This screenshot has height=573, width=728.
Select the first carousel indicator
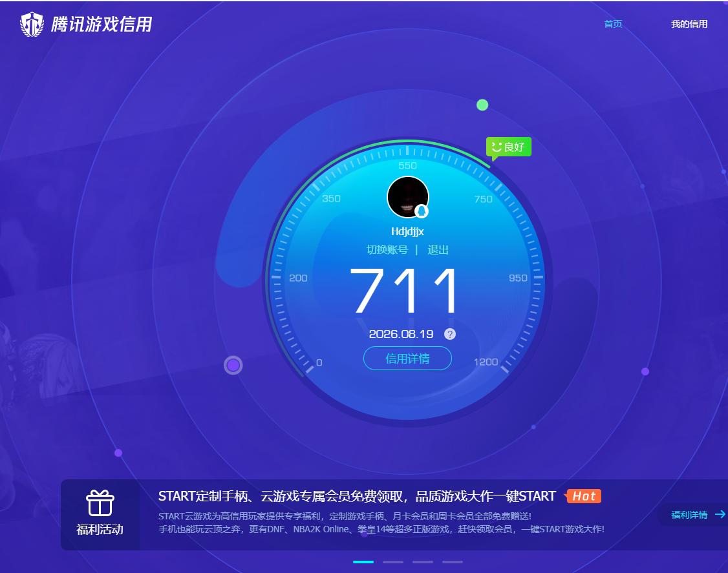pos(363,562)
